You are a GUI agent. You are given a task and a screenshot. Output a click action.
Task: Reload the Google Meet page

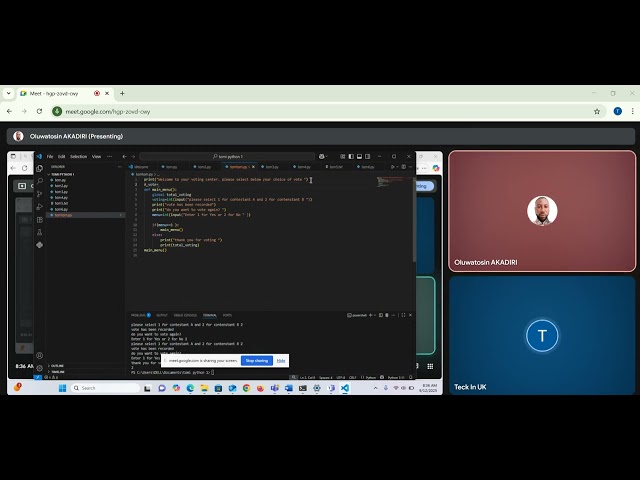pyautogui.click(x=39, y=111)
